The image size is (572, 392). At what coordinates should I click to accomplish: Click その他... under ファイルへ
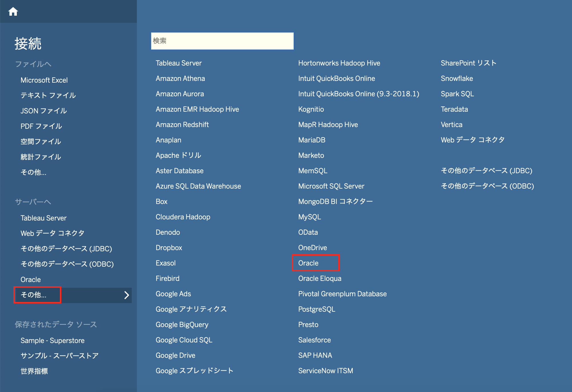point(33,172)
